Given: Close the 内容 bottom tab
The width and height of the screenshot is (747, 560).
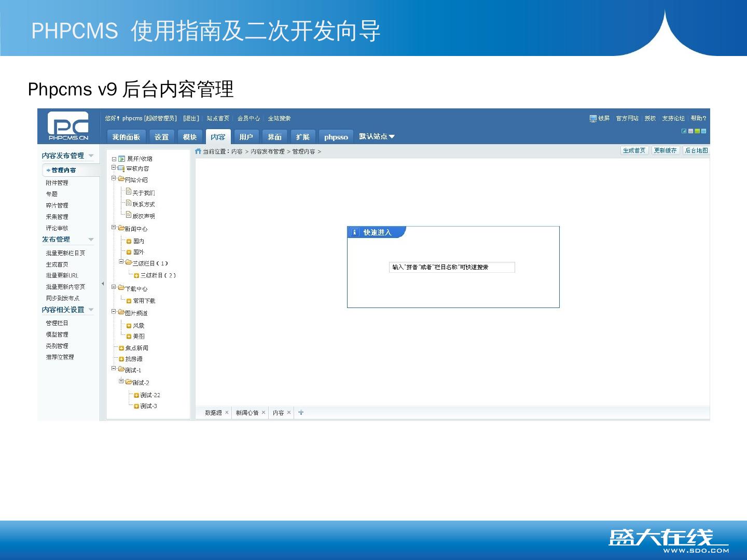Looking at the screenshot, I should pyautogui.click(x=289, y=413).
